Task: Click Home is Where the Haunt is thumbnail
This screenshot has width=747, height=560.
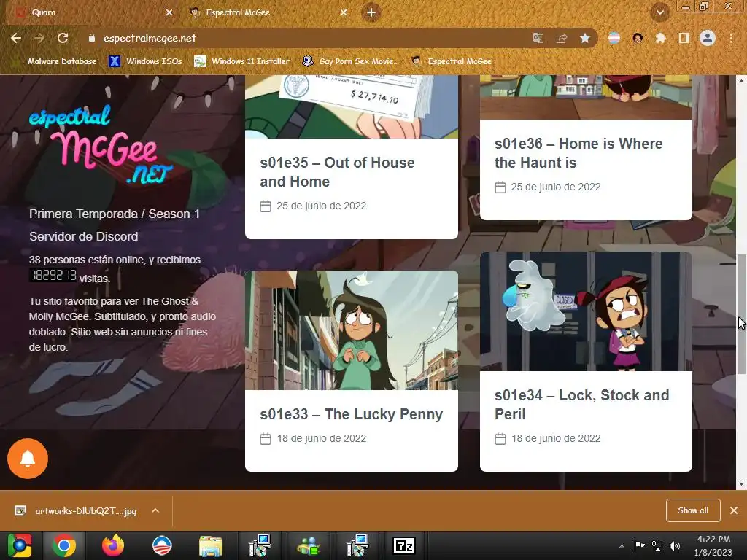Action: (586, 97)
